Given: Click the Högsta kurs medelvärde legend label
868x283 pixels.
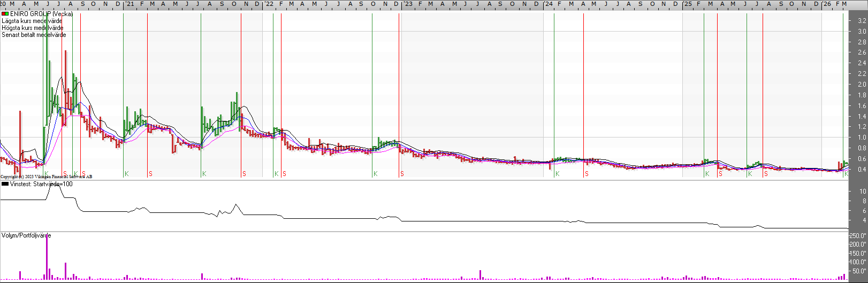Looking at the screenshot, I should tap(32, 28).
